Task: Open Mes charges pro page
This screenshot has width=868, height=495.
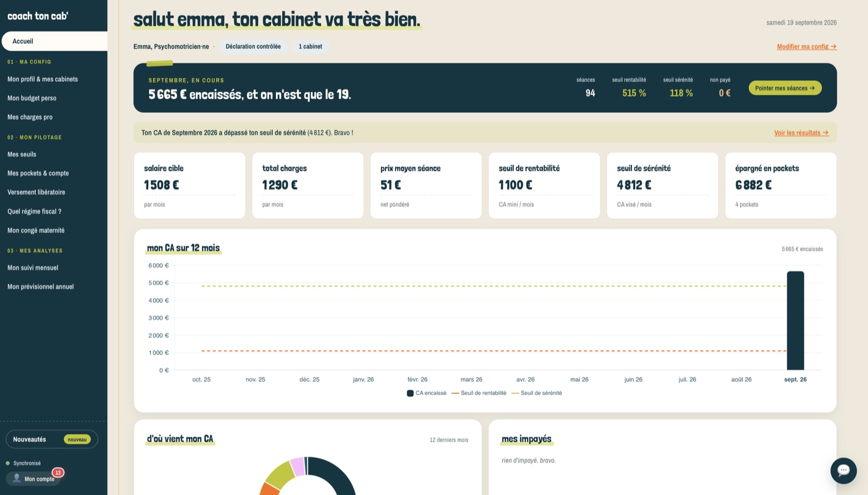Action: tap(30, 117)
